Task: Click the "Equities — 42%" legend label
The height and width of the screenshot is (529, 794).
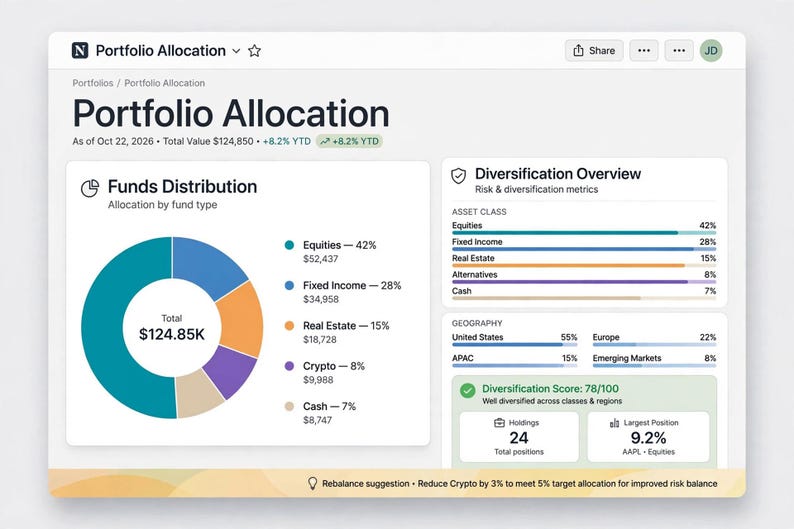Action: pos(339,245)
